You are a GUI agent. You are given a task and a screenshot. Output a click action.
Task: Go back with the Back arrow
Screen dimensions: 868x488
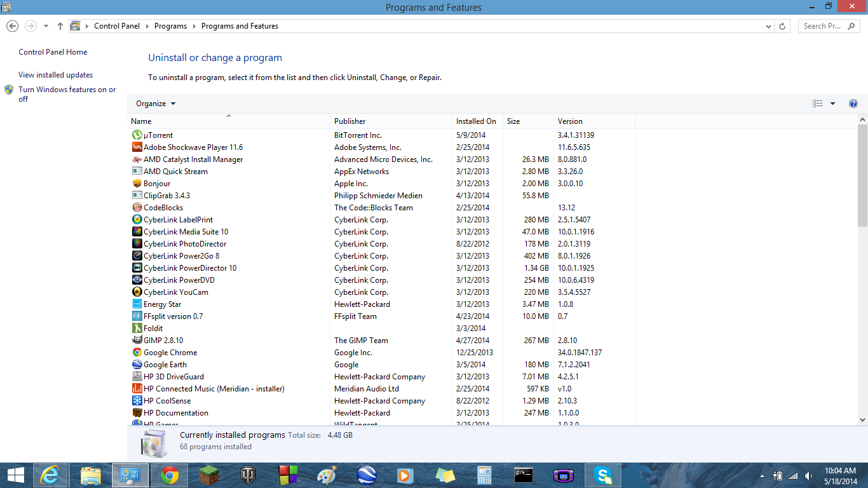12,26
